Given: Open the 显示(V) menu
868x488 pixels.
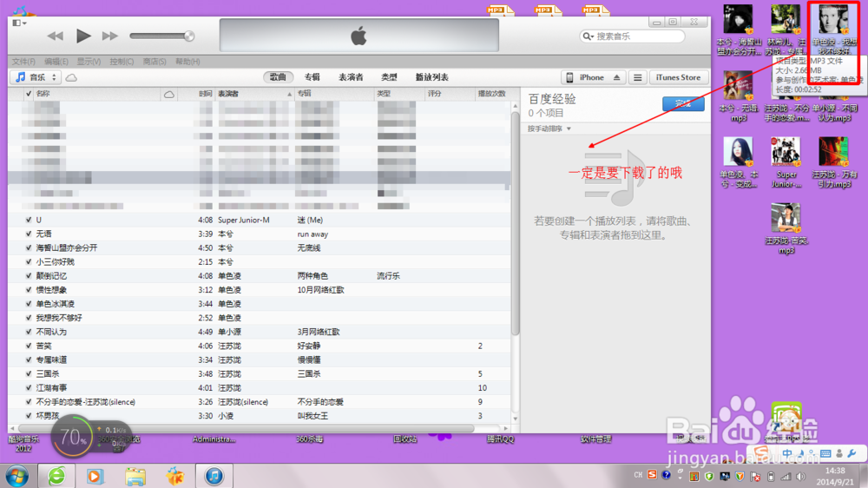Looking at the screenshot, I should coord(89,62).
